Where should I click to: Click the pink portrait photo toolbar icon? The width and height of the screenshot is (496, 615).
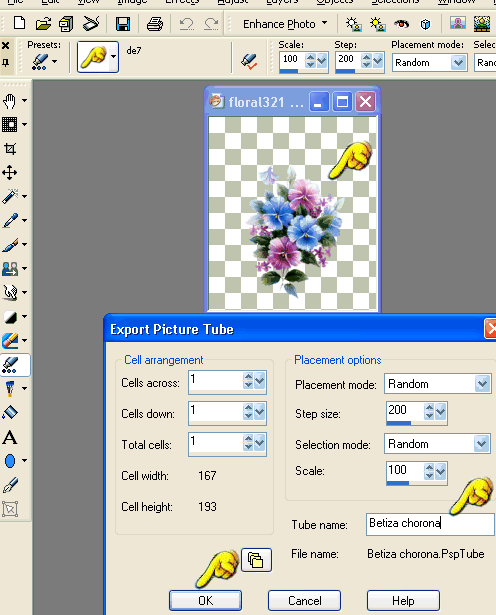click(458, 24)
